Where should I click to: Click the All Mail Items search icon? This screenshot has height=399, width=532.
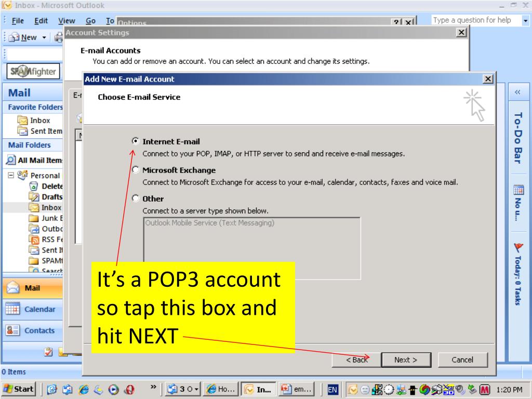11,160
